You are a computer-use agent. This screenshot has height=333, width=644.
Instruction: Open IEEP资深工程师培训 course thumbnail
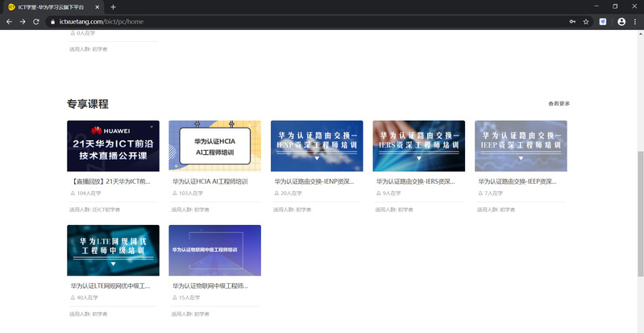(521, 146)
